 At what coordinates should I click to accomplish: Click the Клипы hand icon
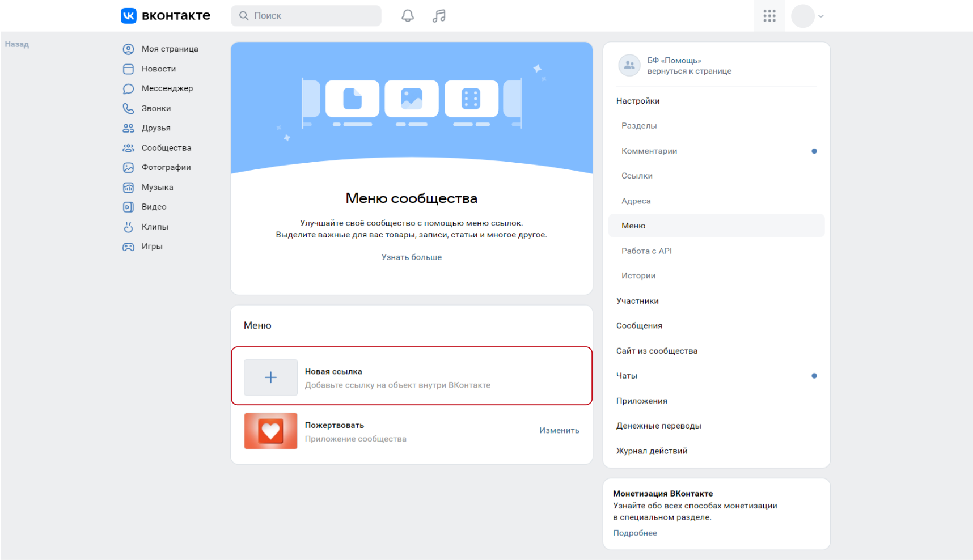tap(129, 227)
